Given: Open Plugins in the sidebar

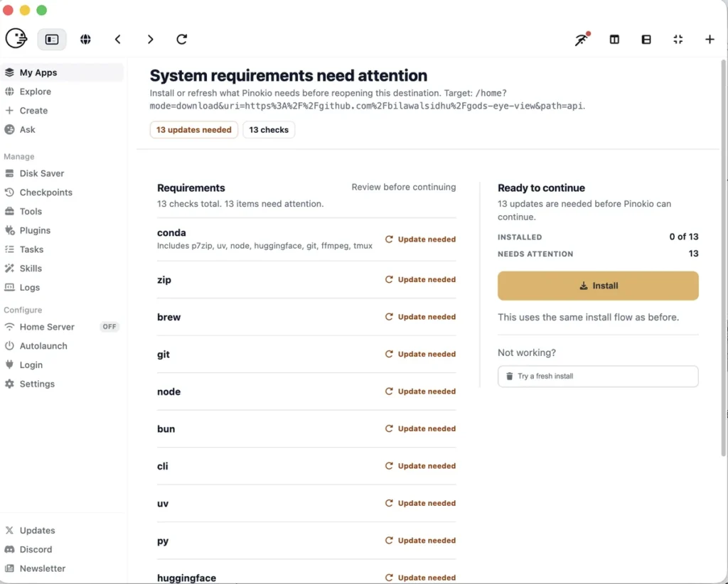Looking at the screenshot, I should 63,230.
